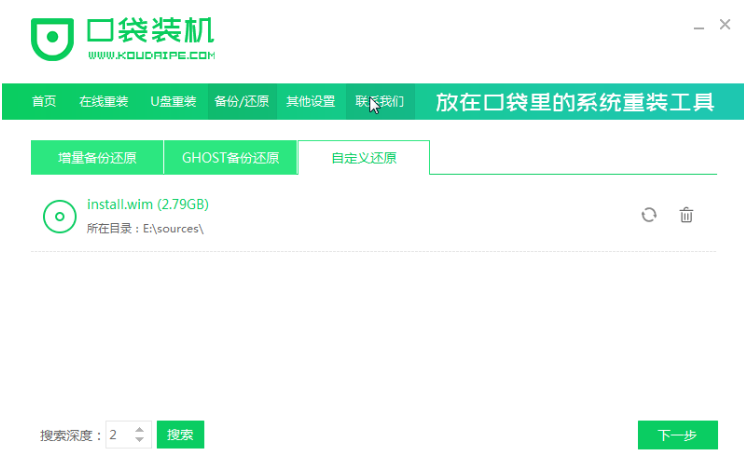This screenshot has width=744, height=458.
Task: Switch to GHOST备份还原 tab
Action: 231,158
